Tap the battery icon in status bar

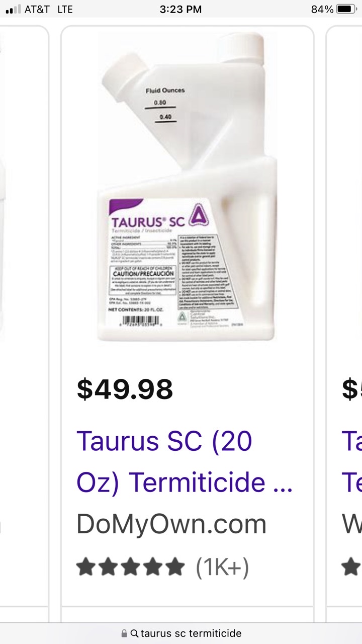(x=346, y=9)
